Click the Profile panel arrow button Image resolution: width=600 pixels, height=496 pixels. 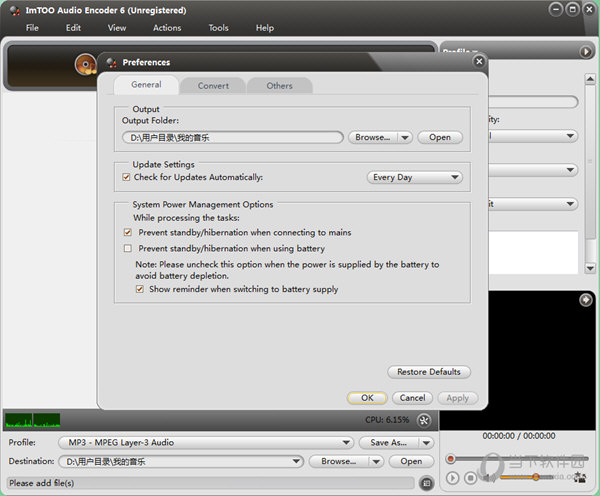(x=585, y=51)
